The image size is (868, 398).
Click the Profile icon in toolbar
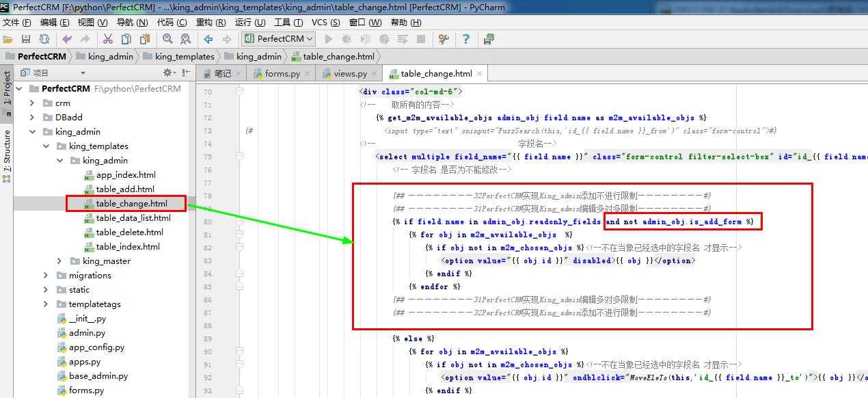tap(384, 39)
